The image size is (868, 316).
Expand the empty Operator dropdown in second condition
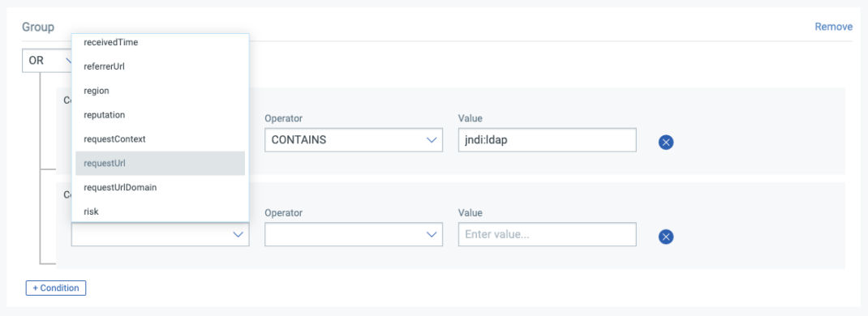click(x=353, y=234)
